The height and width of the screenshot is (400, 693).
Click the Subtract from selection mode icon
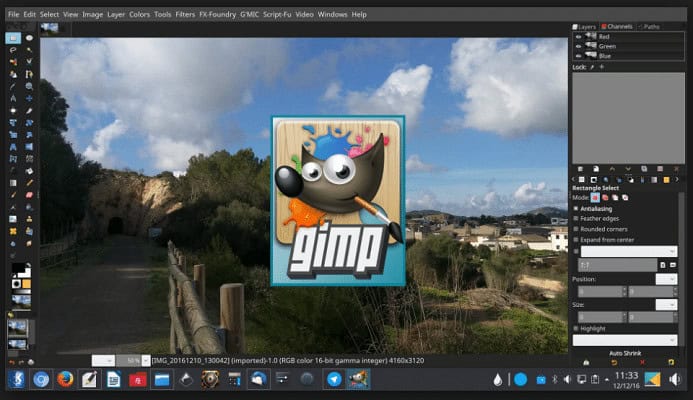[615, 198]
